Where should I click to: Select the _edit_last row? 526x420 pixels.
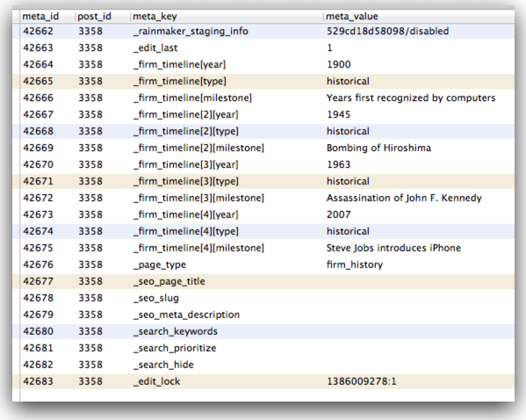(x=263, y=47)
